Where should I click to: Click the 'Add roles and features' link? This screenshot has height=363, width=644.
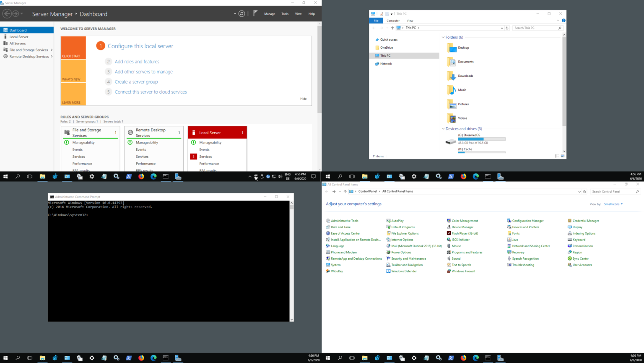coord(137,61)
